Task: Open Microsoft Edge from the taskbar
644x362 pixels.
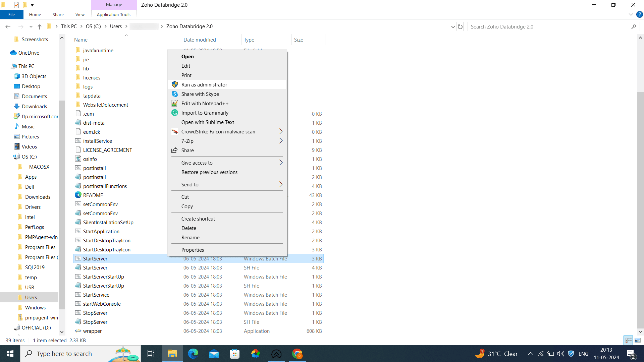Action: pyautogui.click(x=193, y=354)
